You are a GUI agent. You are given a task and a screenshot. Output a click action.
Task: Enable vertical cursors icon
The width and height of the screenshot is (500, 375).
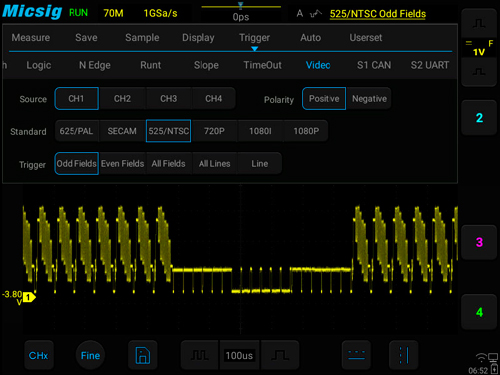click(x=404, y=355)
